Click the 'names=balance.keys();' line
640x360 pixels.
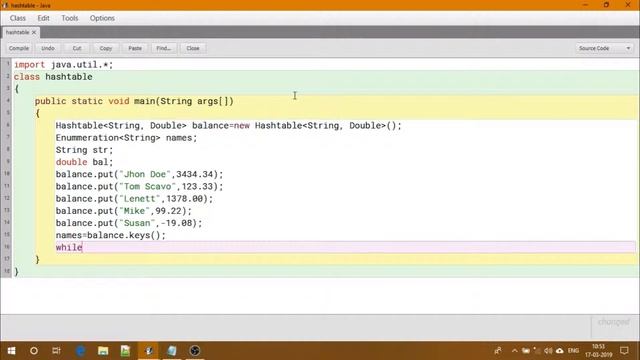(x=111, y=236)
